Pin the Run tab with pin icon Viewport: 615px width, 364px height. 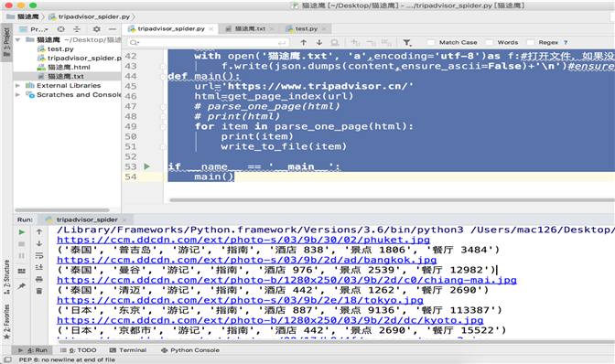tap(22, 286)
